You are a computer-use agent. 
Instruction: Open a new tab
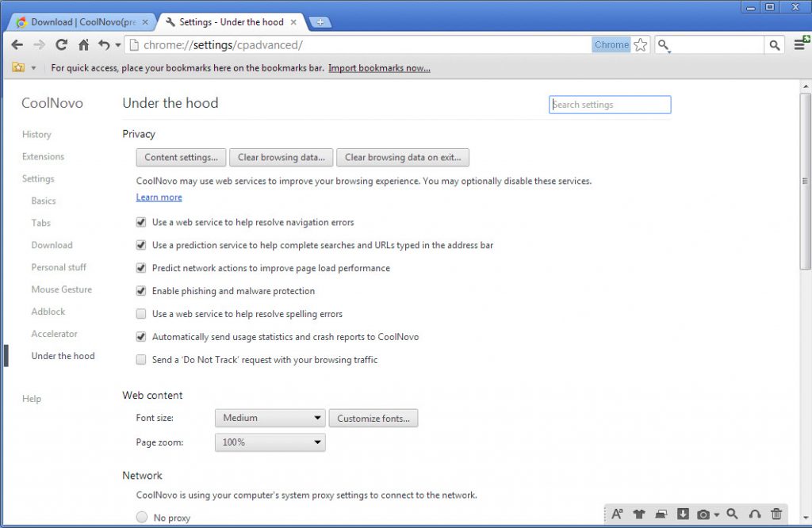coord(320,22)
